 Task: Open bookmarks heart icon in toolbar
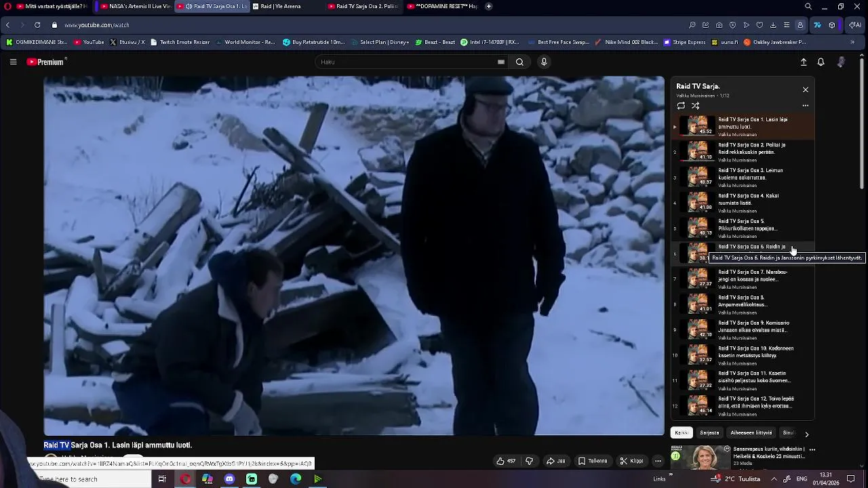(759, 25)
